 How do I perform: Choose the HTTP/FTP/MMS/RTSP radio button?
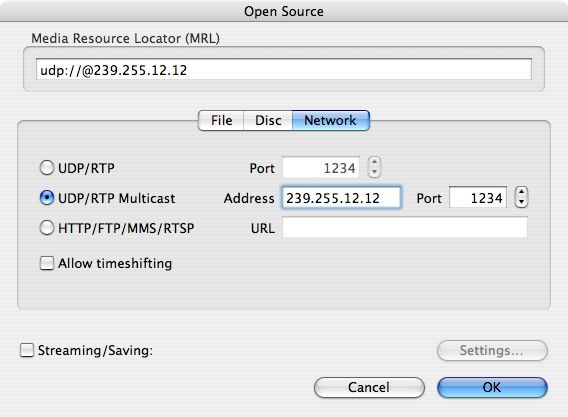47,228
